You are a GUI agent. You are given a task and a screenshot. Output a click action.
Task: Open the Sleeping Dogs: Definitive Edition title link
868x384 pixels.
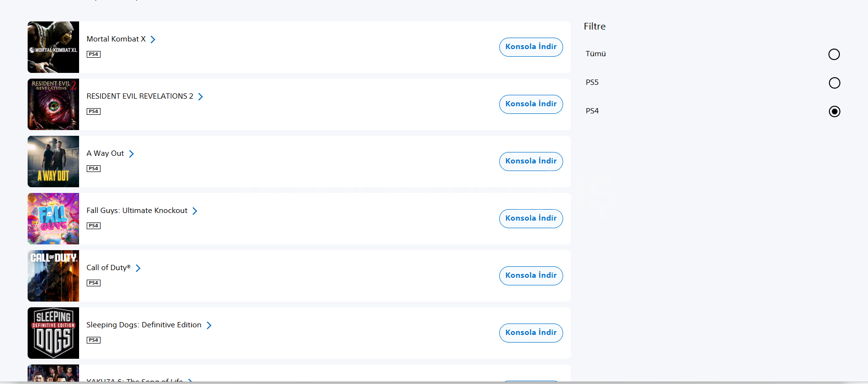pyautogui.click(x=143, y=325)
